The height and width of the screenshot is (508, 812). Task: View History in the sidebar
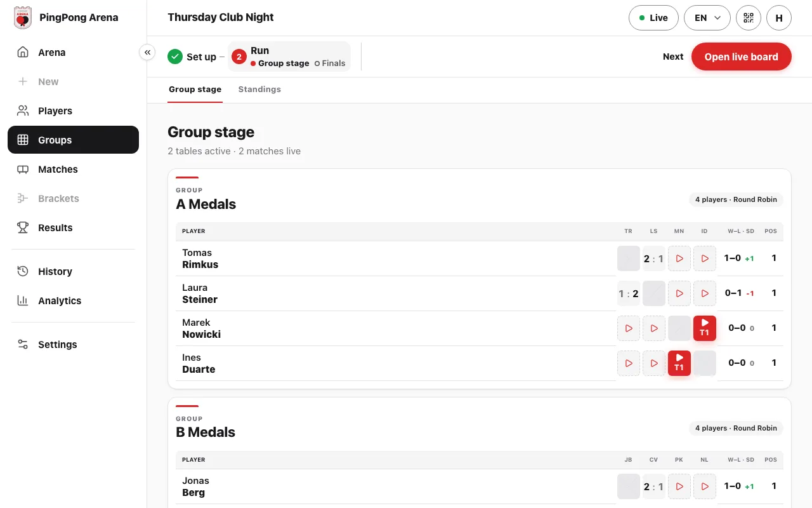[x=73, y=272]
